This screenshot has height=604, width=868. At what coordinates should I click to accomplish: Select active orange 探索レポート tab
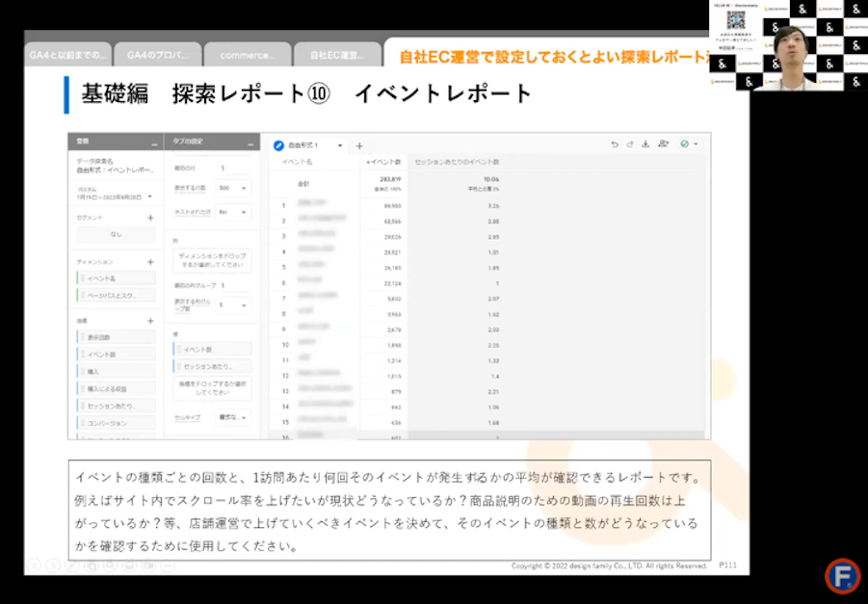(554, 57)
